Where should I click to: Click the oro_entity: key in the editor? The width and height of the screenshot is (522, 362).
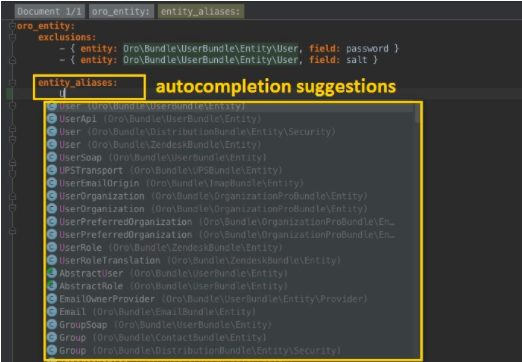(46, 26)
